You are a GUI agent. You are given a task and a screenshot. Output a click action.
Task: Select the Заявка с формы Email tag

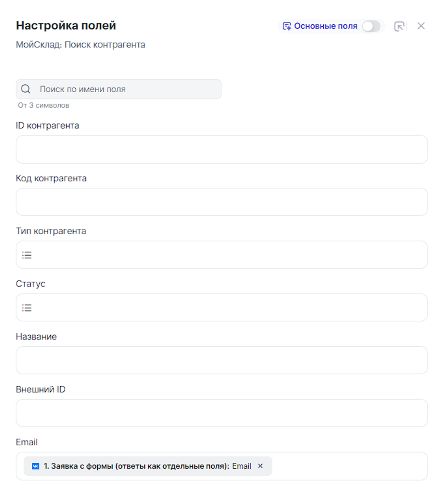136,466
